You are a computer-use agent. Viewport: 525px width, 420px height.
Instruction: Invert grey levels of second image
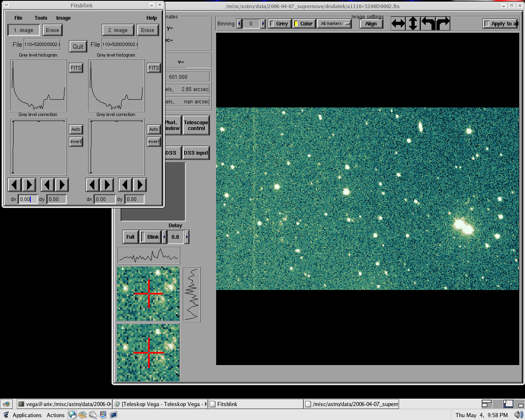click(154, 142)
